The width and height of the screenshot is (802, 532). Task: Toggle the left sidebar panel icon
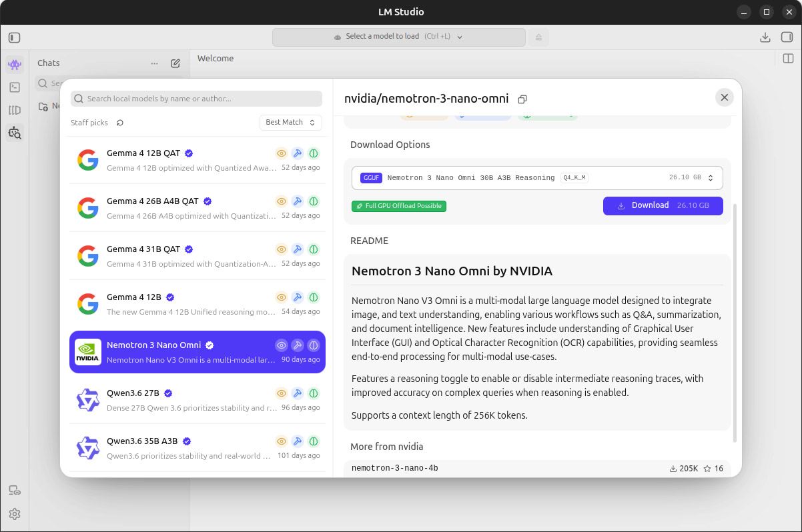pos(15,37)
